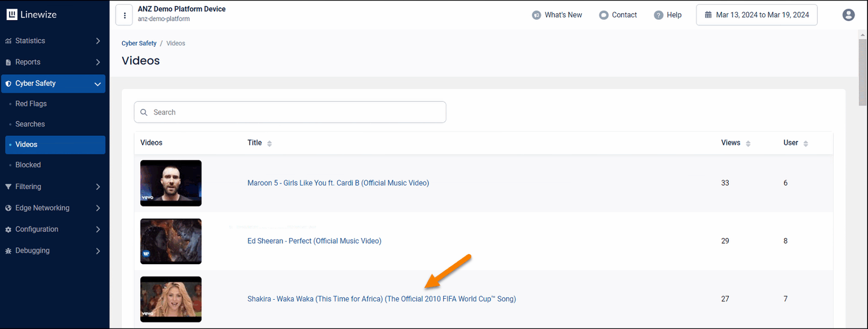Open the three-dot device menu

pos(124,15)
